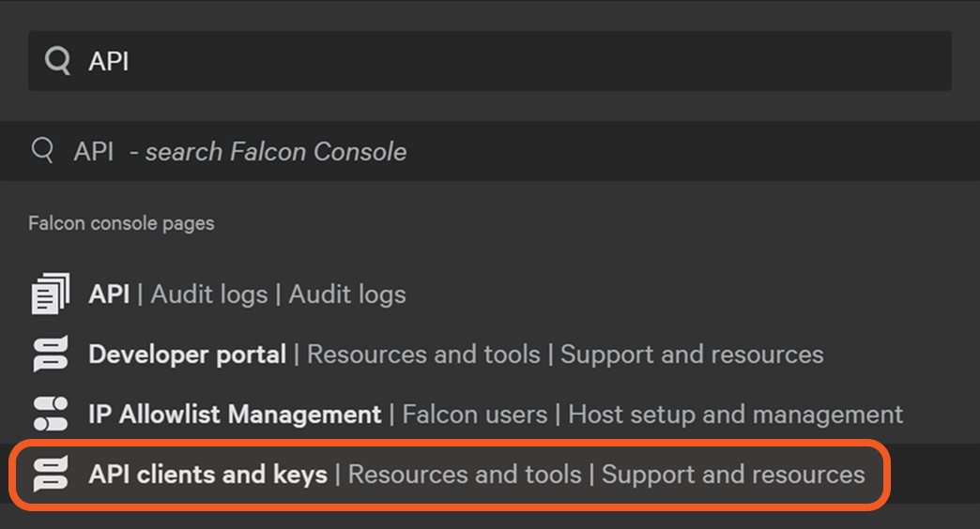Click the IP Allowlist Management icon

point(50,414)
